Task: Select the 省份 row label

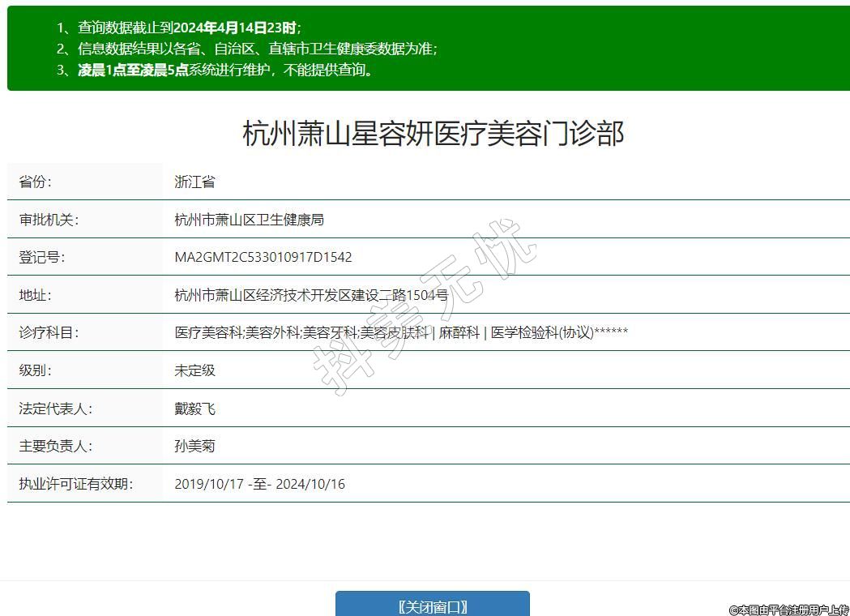Action: [35, 182]
